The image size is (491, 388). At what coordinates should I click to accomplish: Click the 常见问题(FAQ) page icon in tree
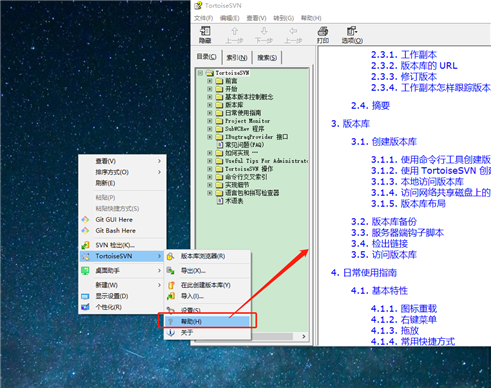click(x=220, y=145)
